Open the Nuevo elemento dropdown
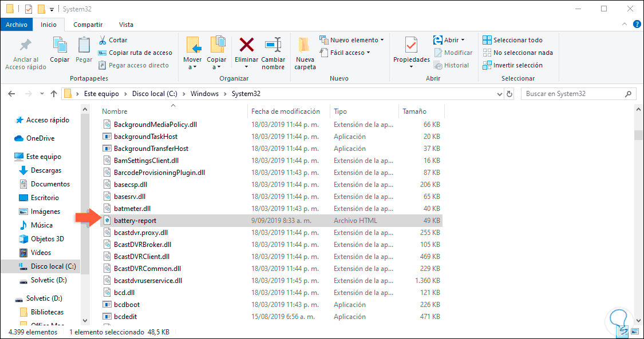Screen dimensions: 644x339 351,40
